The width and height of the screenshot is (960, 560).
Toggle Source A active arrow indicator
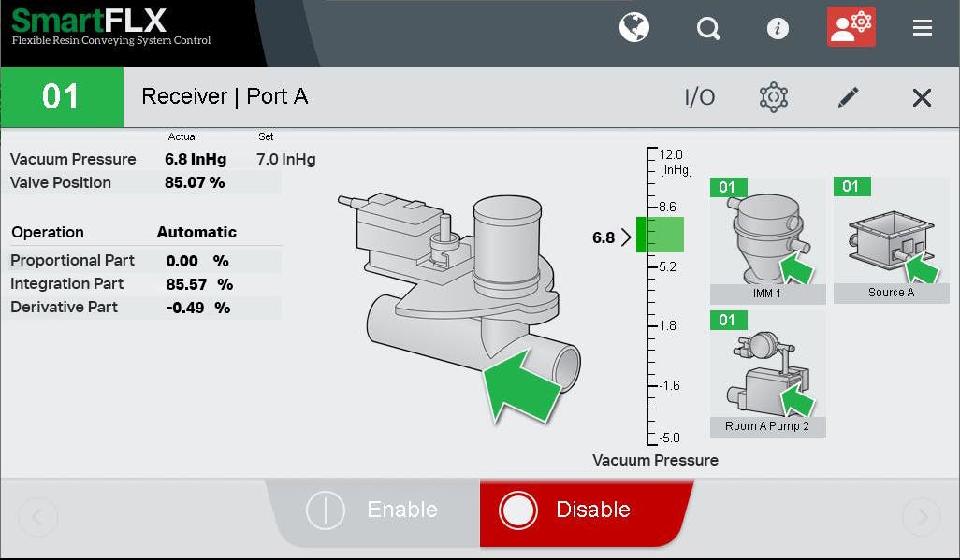coord(920,271)
